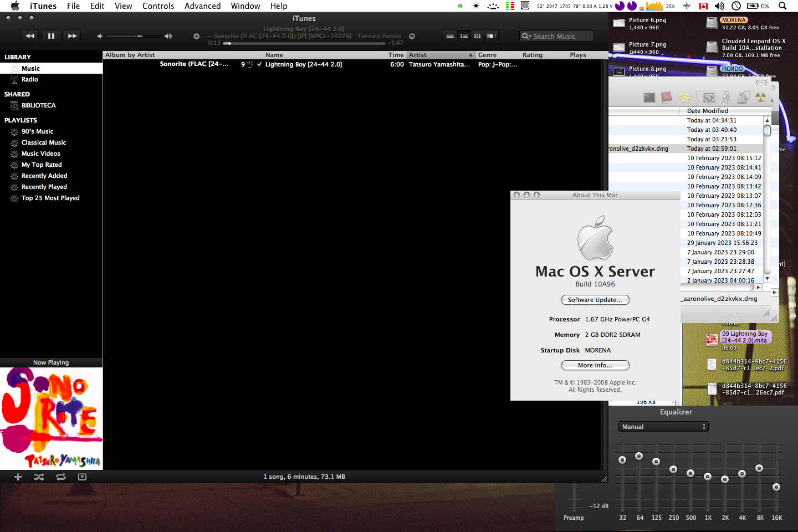Open Spotlight search in the menu bar

pos(782,6)
